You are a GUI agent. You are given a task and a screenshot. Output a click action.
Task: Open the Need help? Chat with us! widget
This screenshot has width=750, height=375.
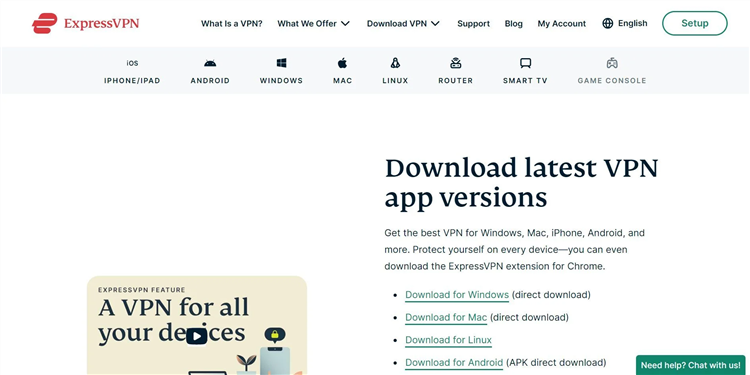[690, 365]
